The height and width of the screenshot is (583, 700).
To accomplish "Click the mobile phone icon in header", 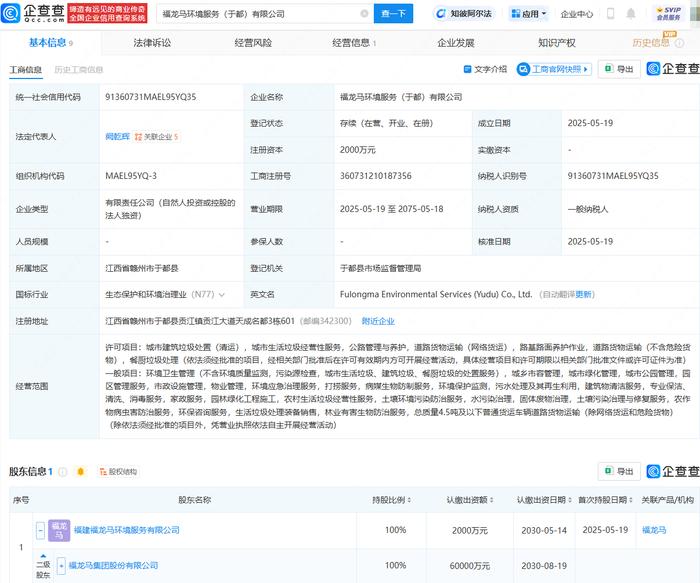I will (610, 14).
